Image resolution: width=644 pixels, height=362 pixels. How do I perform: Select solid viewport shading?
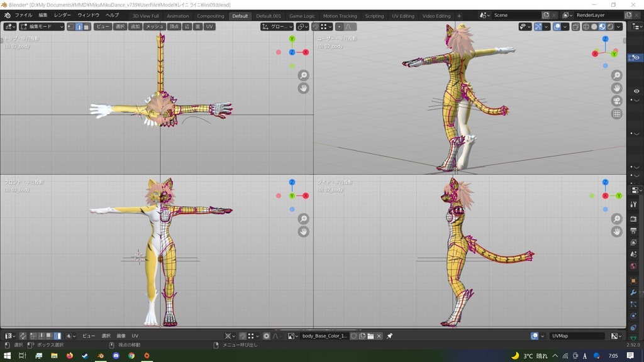pos(594,26)
